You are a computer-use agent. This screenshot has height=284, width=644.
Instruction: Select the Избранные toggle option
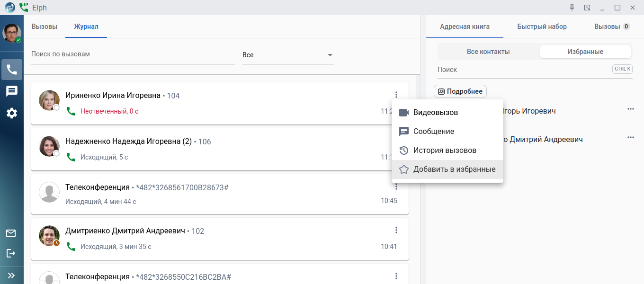click(x=585, y=52)
